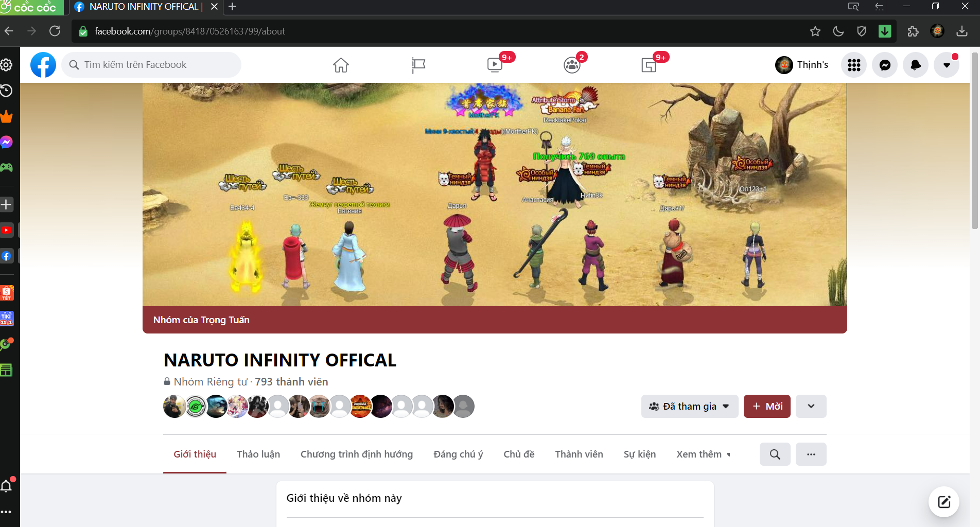The width and height of the screenshot is (980, 527).
Task: Close the NARUTO INFINITY OFFICAL tab
Action: [215, 7]
